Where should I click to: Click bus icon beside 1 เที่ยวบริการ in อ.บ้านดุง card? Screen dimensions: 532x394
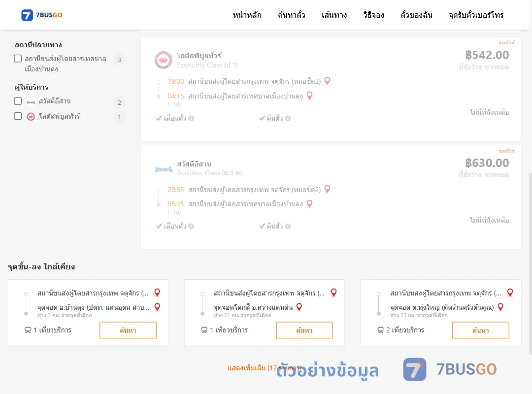tap(28, 330)
